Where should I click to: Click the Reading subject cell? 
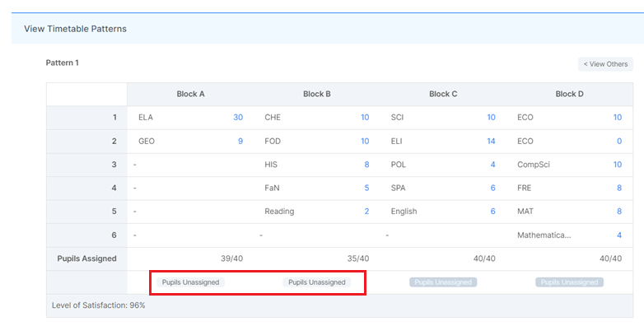[279, 212]
